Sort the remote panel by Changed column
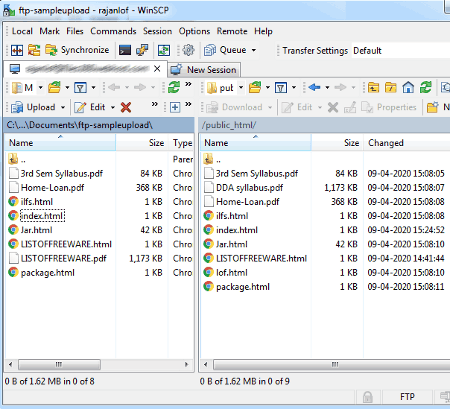Image resolution: width=450 pixels, height=409 pixels. [x=407, y=143]
